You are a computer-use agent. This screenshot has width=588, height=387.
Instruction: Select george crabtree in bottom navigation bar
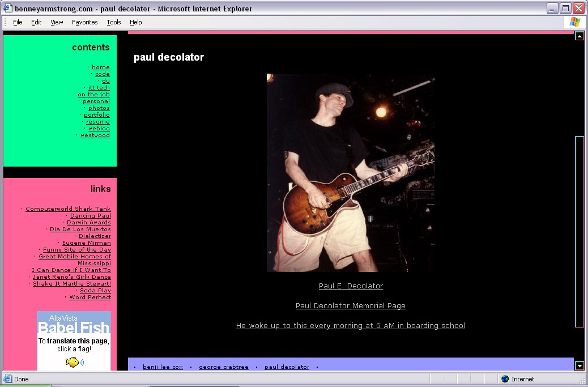[x=223, y=367]
